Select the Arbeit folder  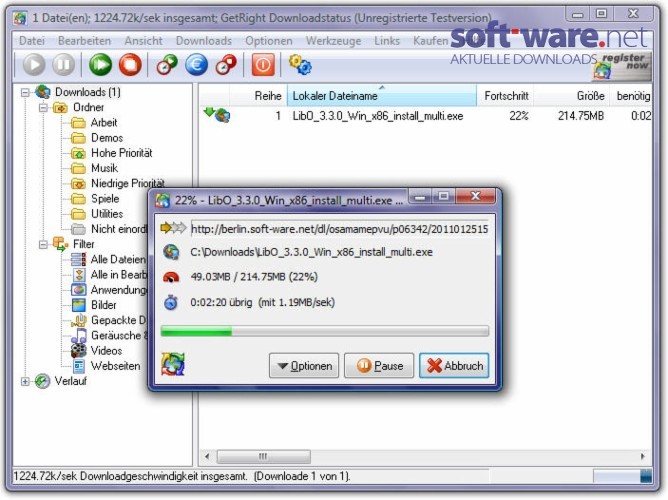104,123
